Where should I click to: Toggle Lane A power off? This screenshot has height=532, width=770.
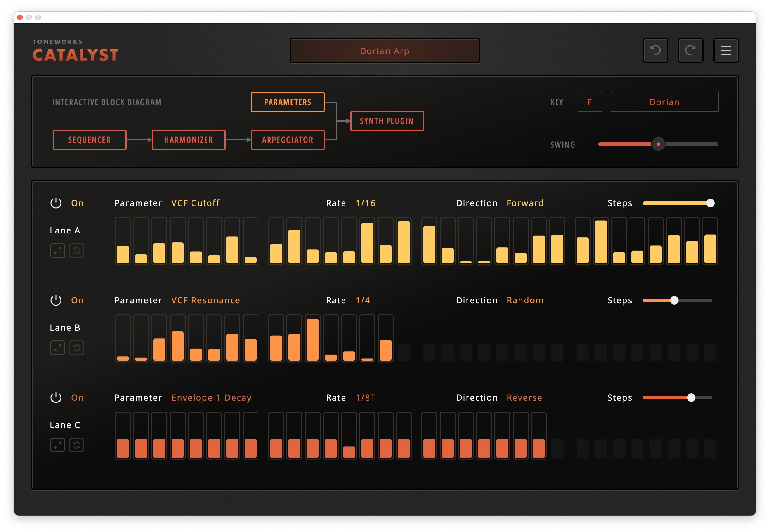56,203
